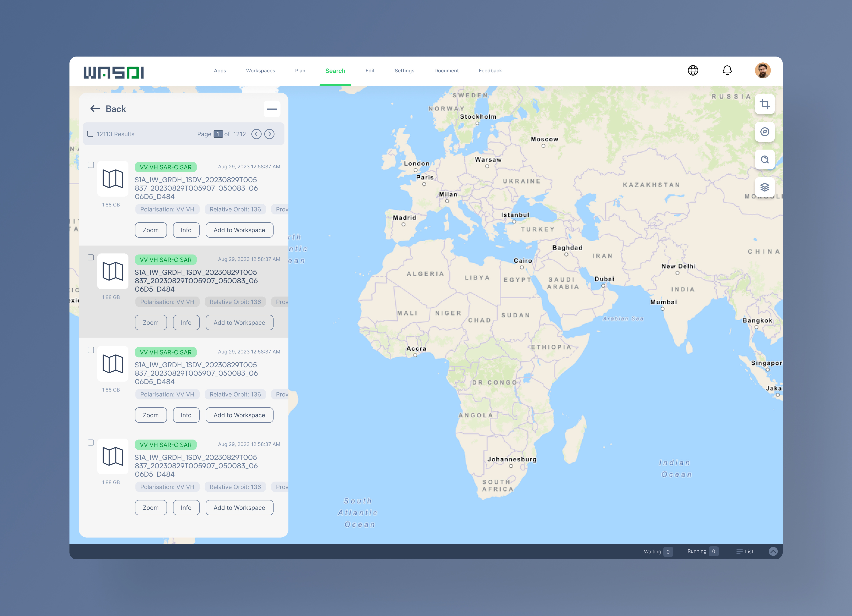
Task: Collapse the results panel with minus button
Action: point(272,109)
